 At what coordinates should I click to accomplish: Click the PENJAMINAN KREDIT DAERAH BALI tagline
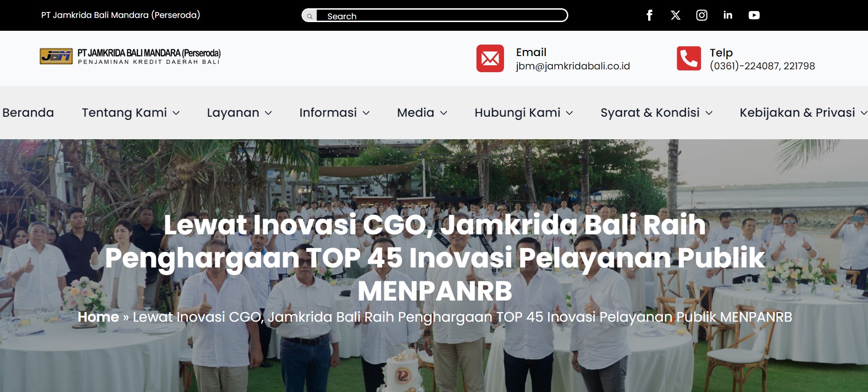149,62
